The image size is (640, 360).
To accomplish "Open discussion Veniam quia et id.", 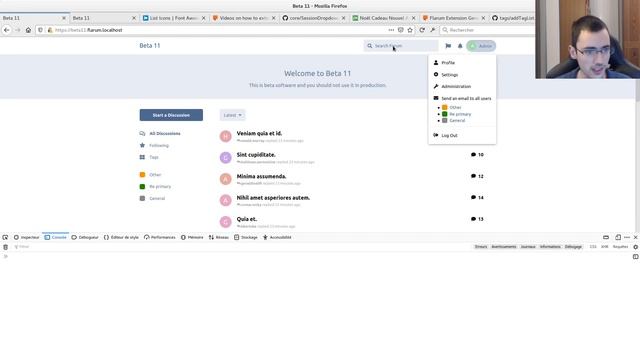I will (x=259, y=133).
